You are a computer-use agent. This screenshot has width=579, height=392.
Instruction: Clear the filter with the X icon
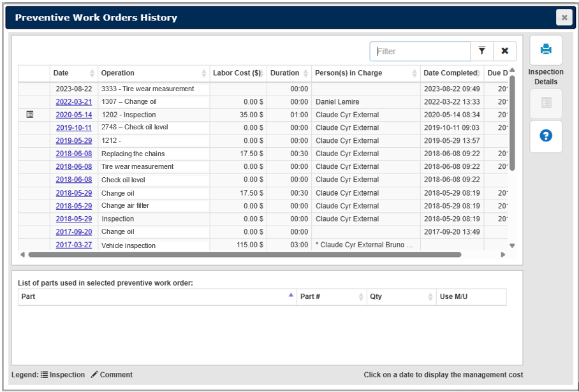coord(504,51)
